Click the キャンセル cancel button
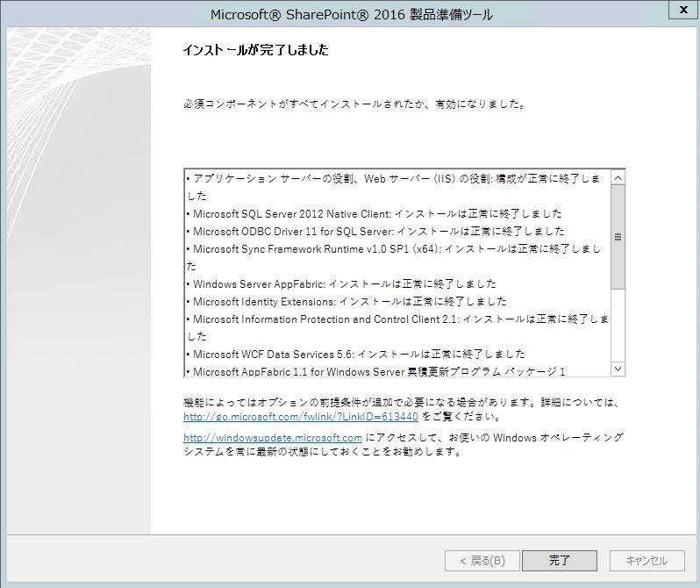Viewport: 700px width, 588px height. coord(646,560)
